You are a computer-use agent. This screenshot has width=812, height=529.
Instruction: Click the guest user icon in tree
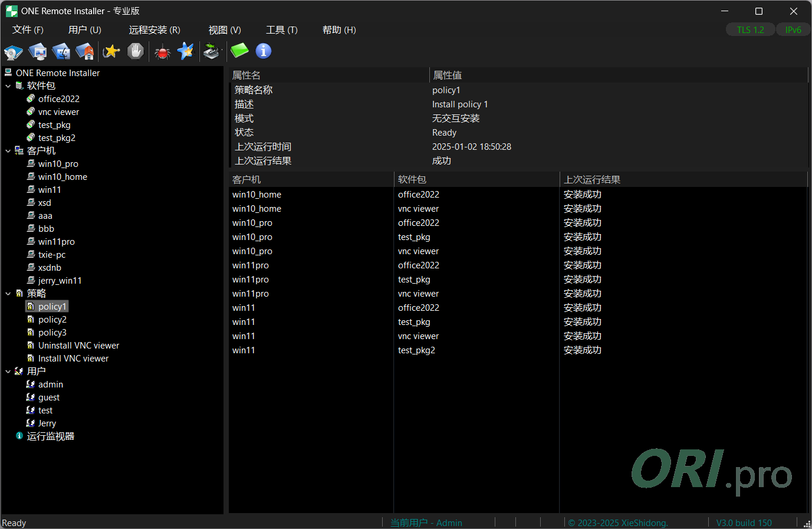[31, 397]
